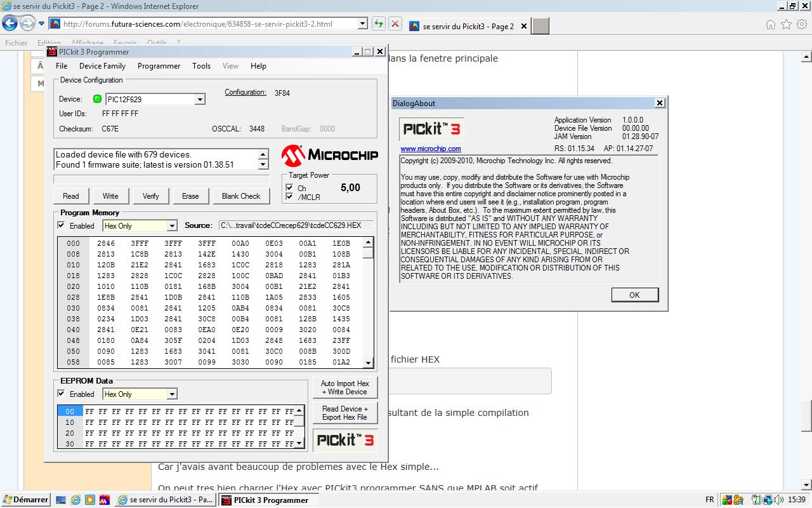The image size is (812, 508).
Task: Open the new tab button in browser
Action: tap(540, 26)
